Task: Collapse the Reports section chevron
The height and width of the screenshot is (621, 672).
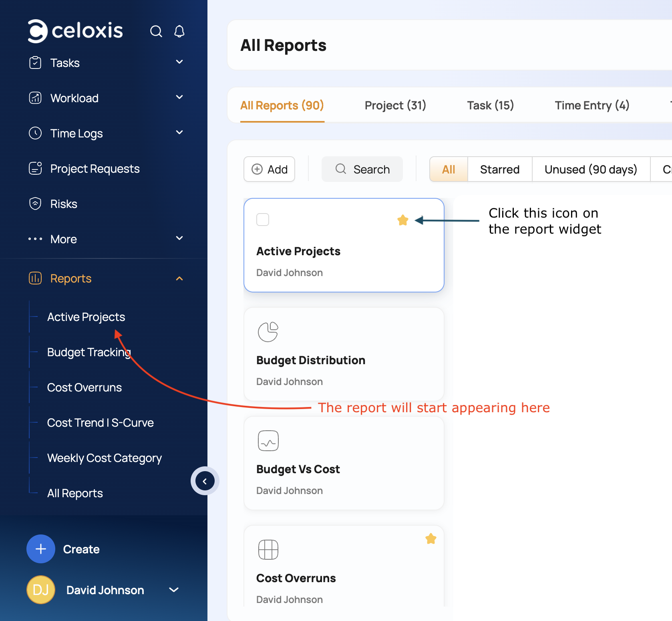Action: point(179,278)
